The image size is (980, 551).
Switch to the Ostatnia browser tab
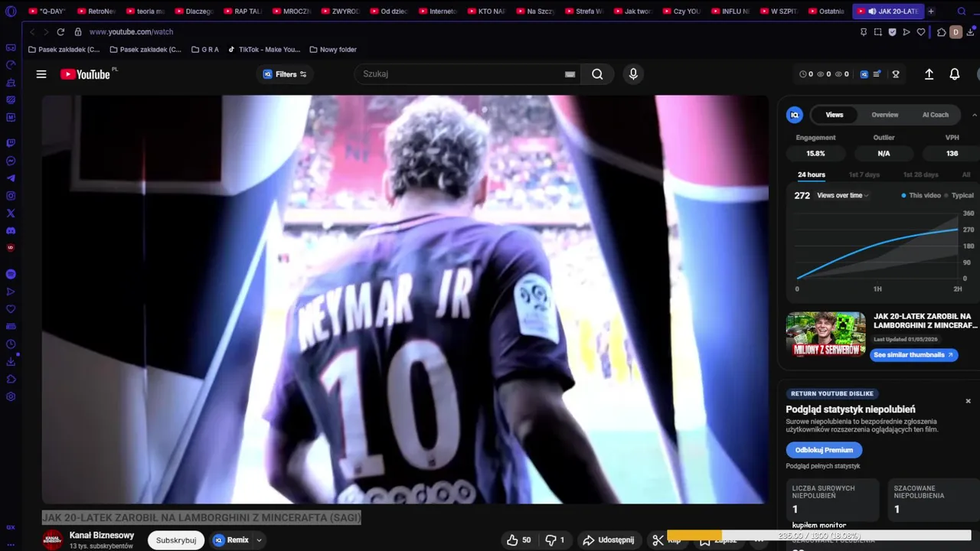pos(826,11)
